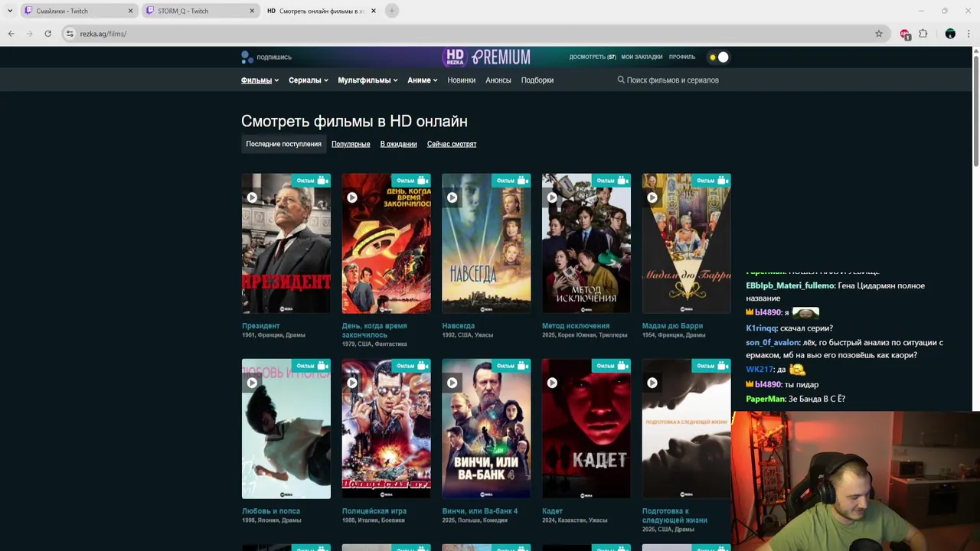This screenshot has height=551, width=980.
Task: Open the Анонсы link
Action: tap(498, 80)
